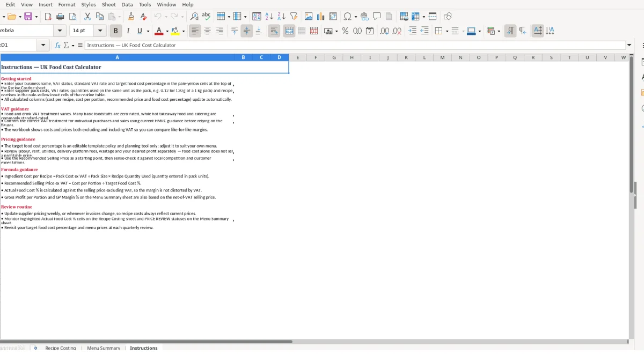Freeze rows and columns
The width and height of the screenshot is (644, 362).
(415, 17)
